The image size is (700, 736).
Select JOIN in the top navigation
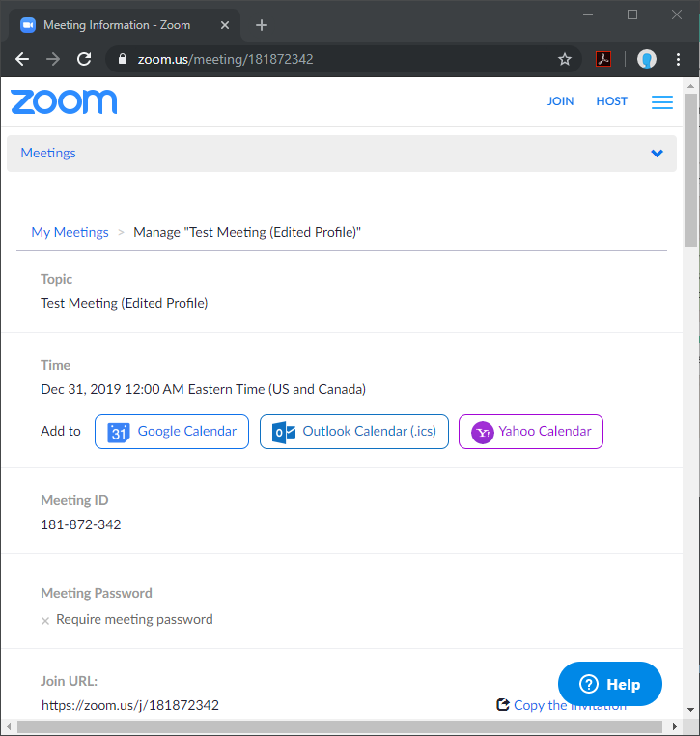point(560,101)
